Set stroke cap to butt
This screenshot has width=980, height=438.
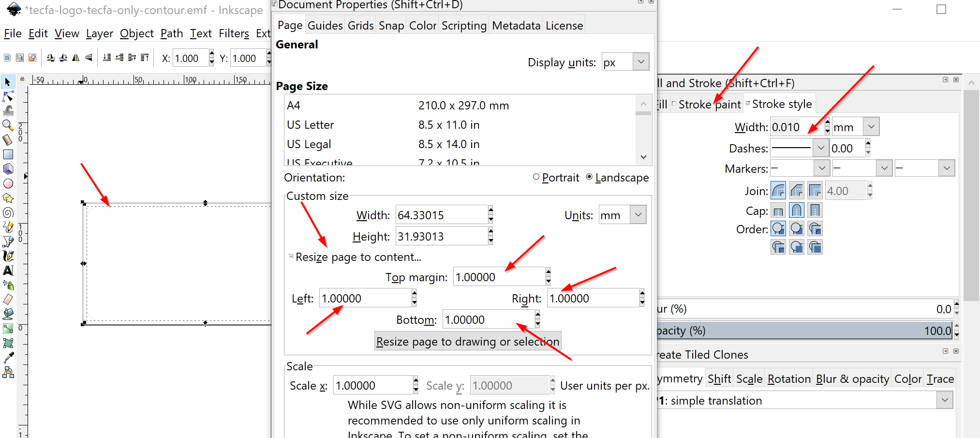tap(778, 211)
